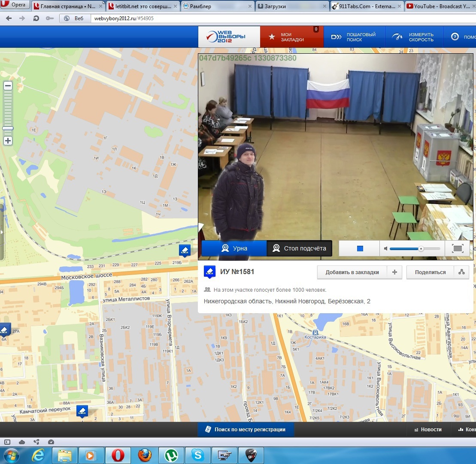Click the map zoom level slider handle

(x=8, y=128)
